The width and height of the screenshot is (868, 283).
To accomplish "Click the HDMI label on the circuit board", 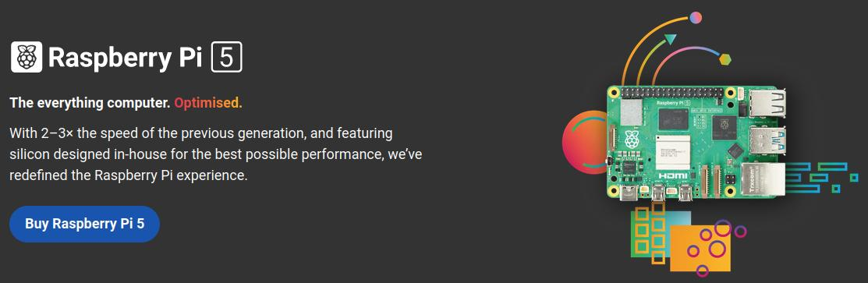I will pos(672,176).
